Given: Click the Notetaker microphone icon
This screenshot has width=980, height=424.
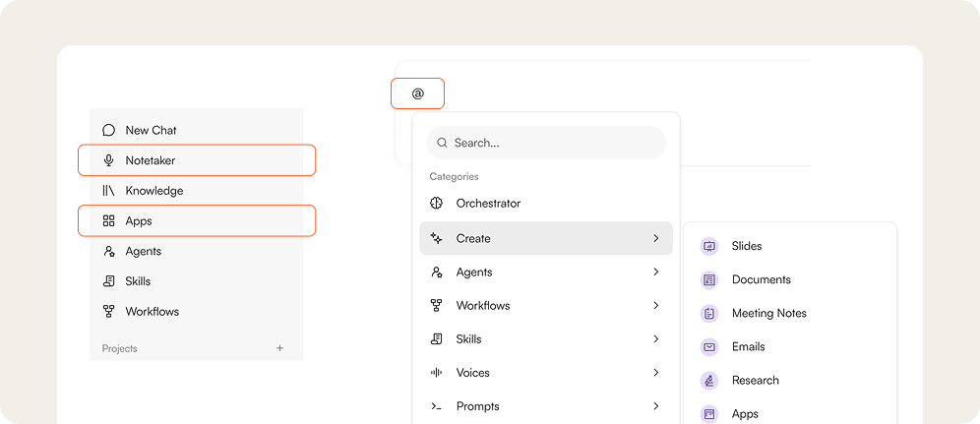Looking at the screenshot, I should point(109,160).
